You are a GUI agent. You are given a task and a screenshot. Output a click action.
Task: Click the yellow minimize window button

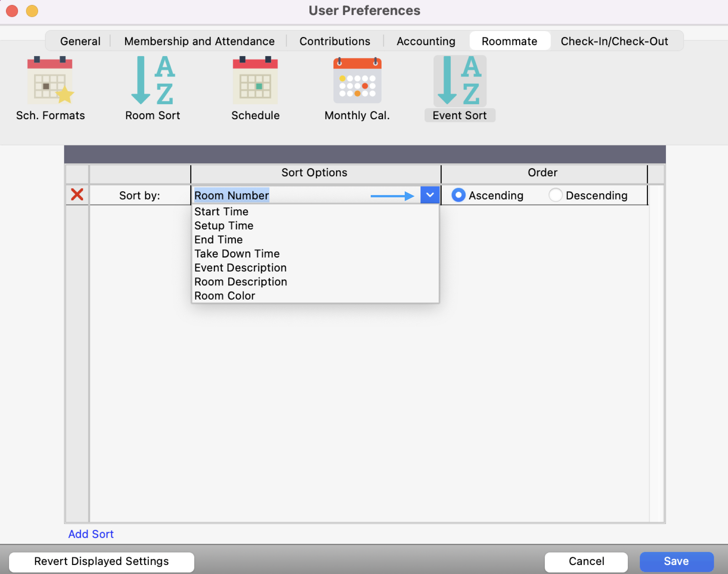coord(32,11)
